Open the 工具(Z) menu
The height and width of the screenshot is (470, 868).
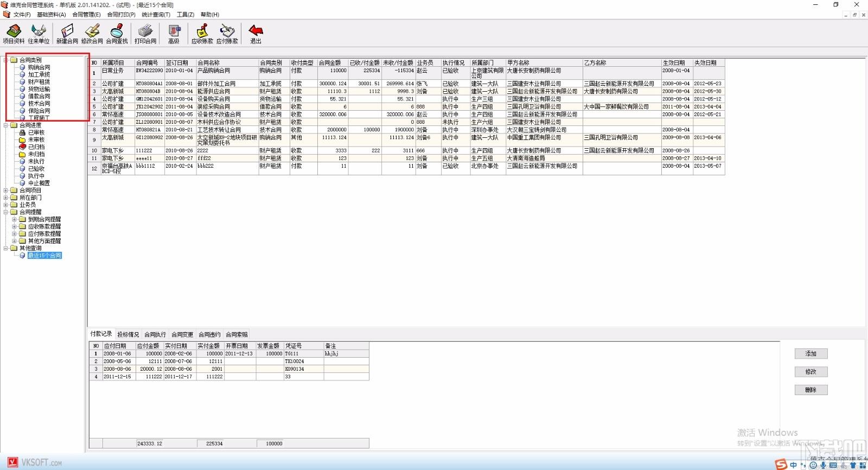186,15
